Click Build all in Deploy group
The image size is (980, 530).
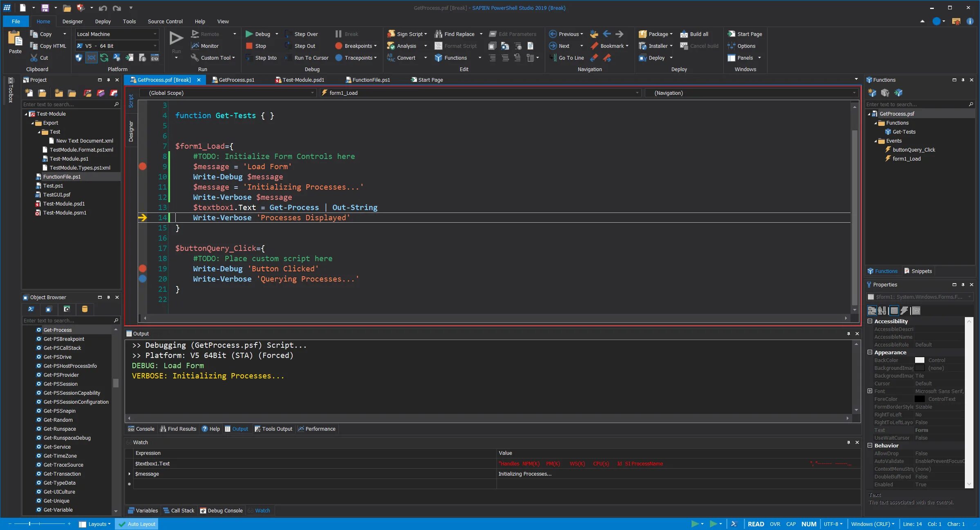(694, 34)
